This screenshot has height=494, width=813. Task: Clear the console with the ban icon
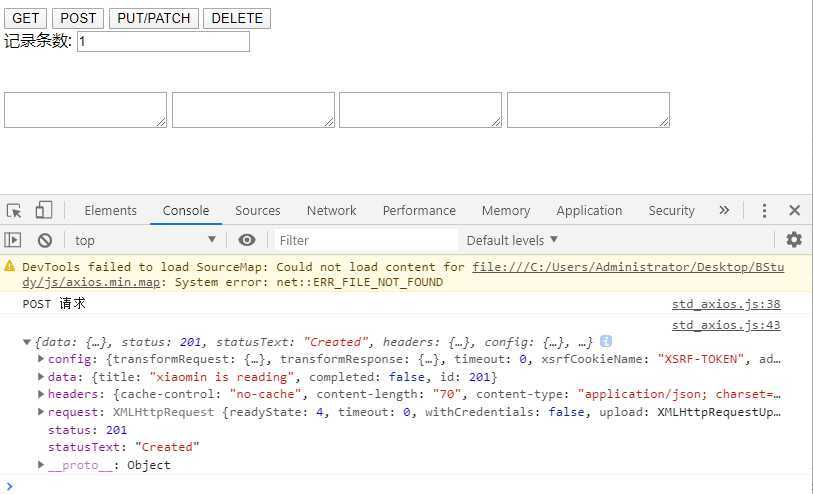pos(45,240)
